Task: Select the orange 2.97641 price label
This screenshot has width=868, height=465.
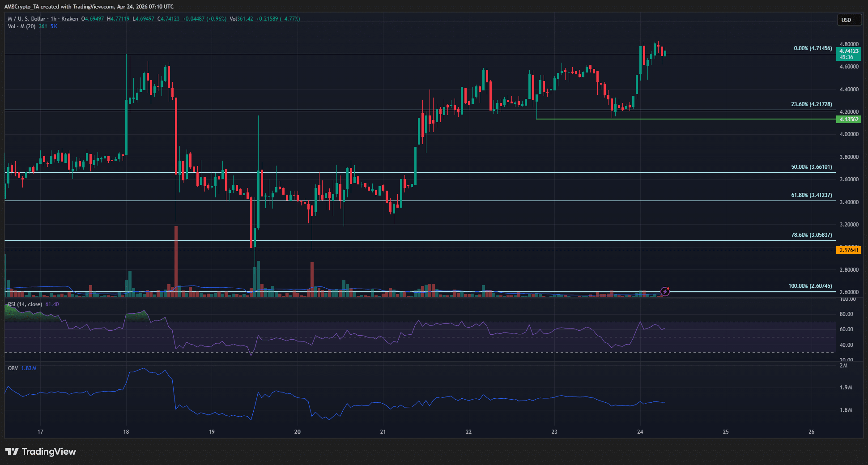Action: [x=848, y=250]
